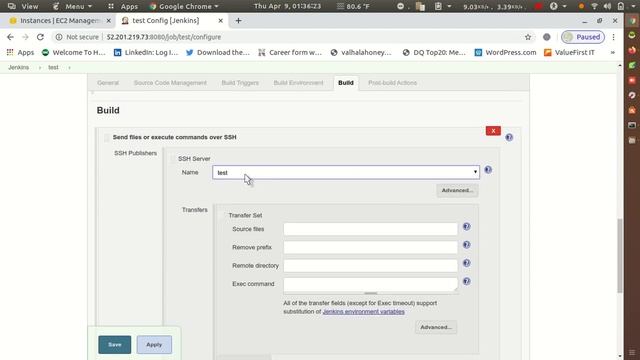This screenshot has width=640, height=360.
Task: Click the browser address bar URL
Action: coord(163,37)
